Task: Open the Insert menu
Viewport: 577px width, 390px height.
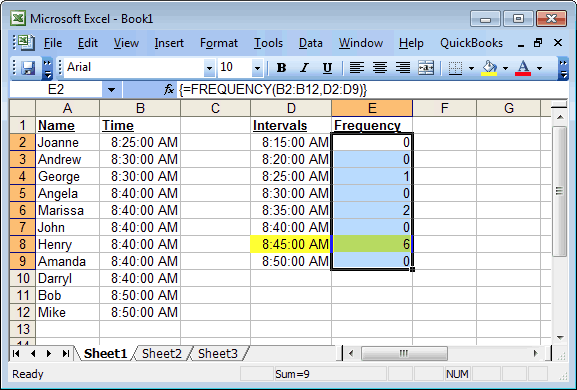Action: tap(169, 43)
